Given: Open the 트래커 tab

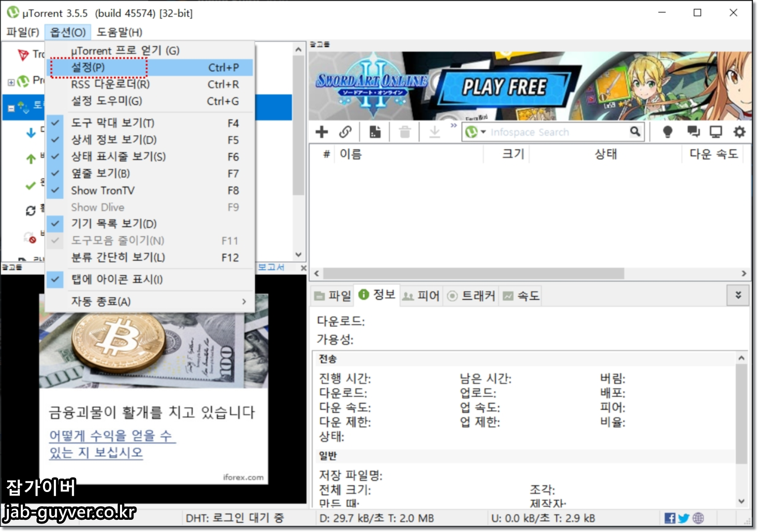Looking at the screenshot, I should point(471,296).
